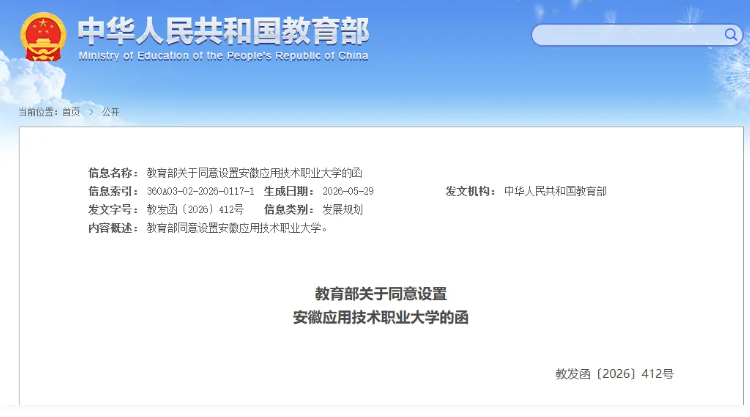The width and height of the screenshot is (750, 417).
Task: Click issuing agency value 中华人民共和国教育部
Action: point(555,191)
